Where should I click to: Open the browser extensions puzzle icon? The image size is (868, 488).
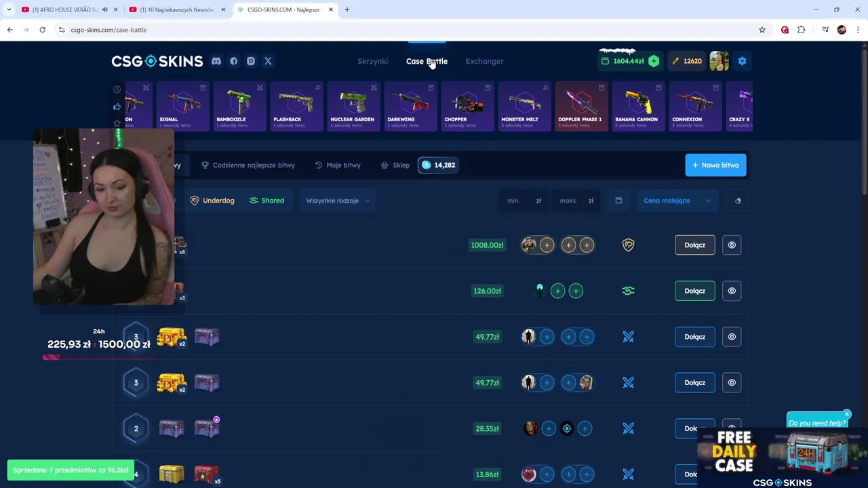(x=802, y=30)
